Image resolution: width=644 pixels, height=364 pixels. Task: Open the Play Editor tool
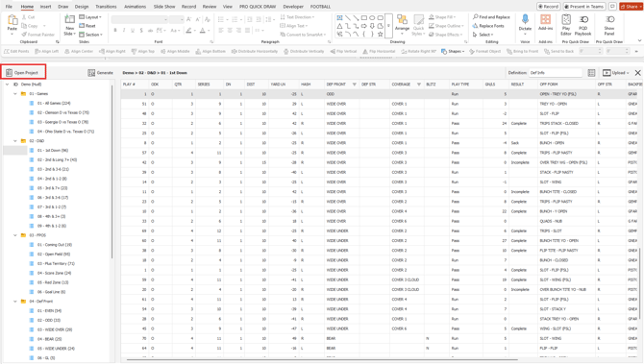coord(566,25)
